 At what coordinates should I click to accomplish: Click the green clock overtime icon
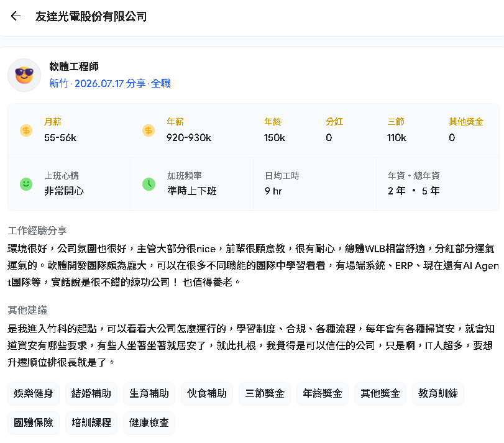149,184
